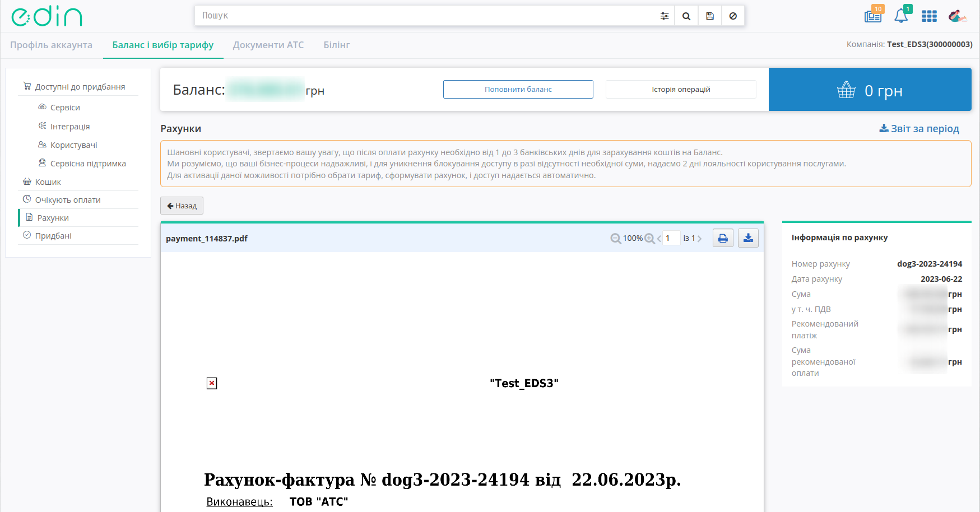Open the Білінг tab
The width and height of the screenshot is (980, 512).
pos(336,45)
